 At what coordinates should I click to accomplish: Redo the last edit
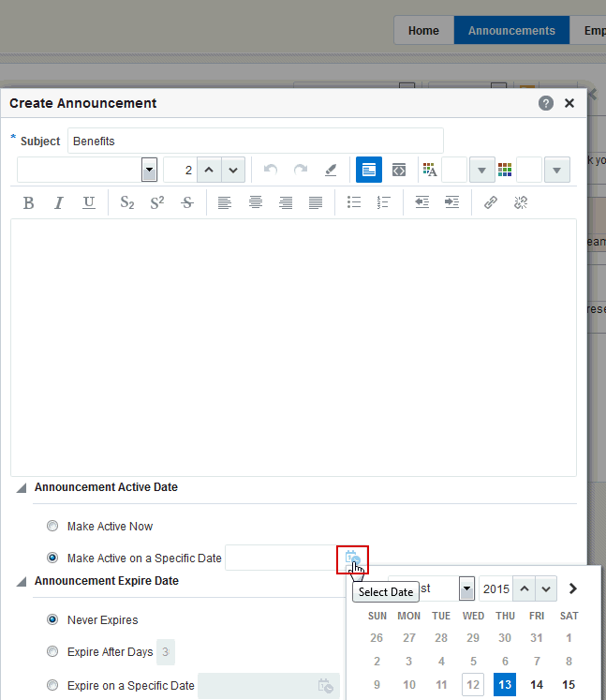point(301,170)
